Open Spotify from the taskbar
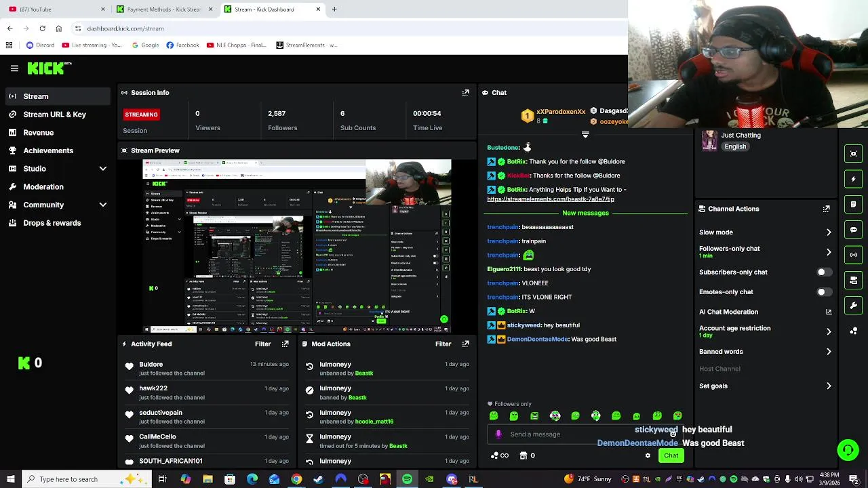This screenshot has width=868, height=488. [x=407, y=479]
